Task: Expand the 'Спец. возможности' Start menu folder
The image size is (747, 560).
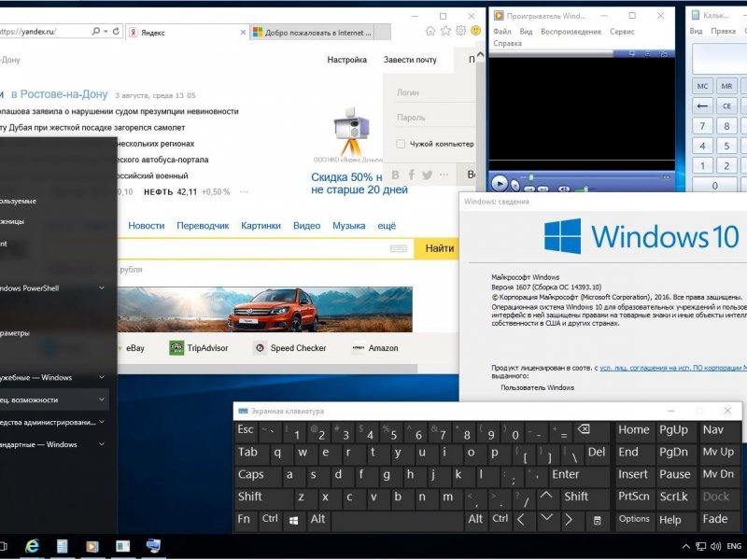Action: pyautogui.click(x=102, y=400)
